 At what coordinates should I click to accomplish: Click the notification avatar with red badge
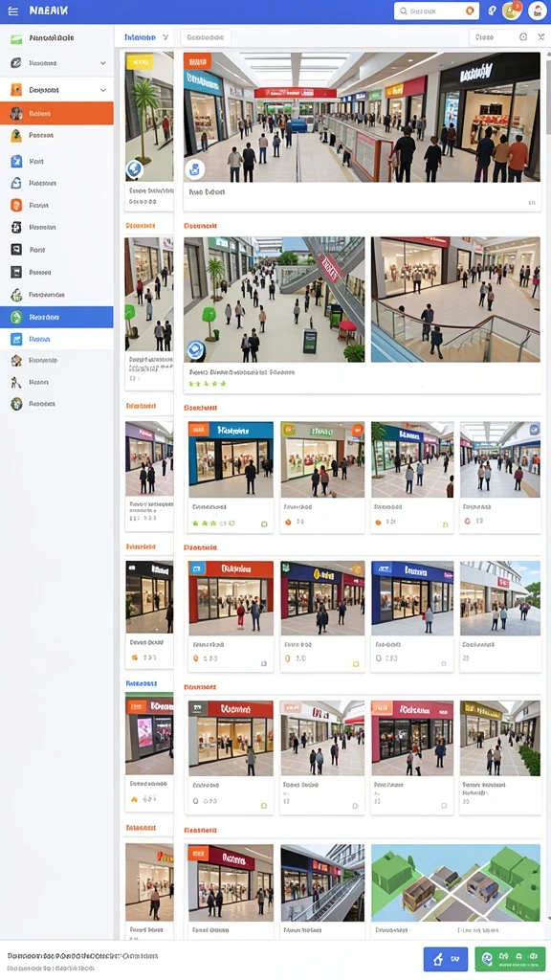click(512, 11)
